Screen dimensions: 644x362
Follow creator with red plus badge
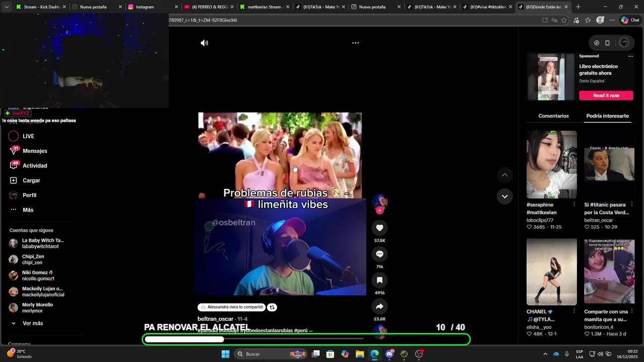click(x=379, y=211)
